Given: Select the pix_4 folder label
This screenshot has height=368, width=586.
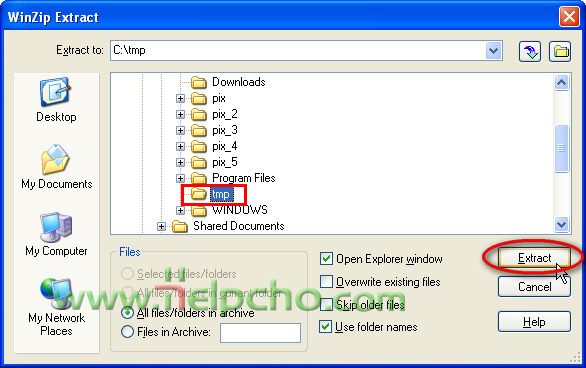Looking at the screenshot, I should click(x=225, y=146).
